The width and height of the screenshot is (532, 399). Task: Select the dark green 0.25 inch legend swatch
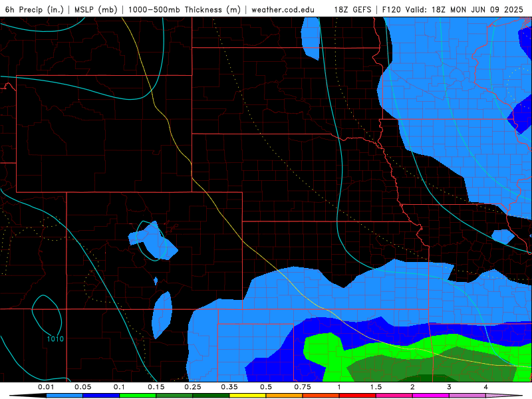click(x=211, y=396)
